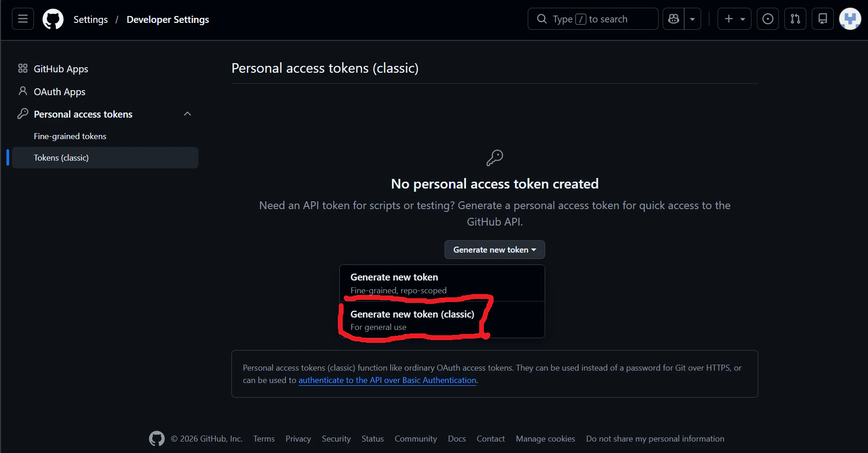View issues via the circle-dot icon

pos(768,19)
